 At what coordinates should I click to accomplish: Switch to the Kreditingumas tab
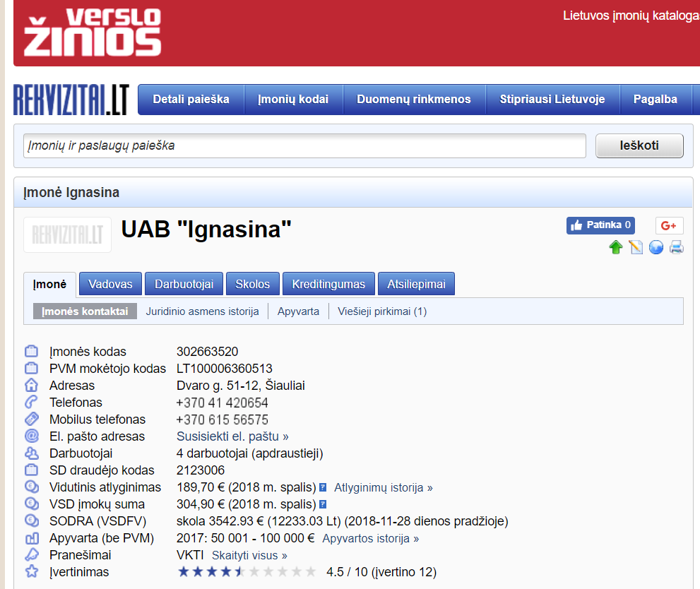(x=328, y=284)
